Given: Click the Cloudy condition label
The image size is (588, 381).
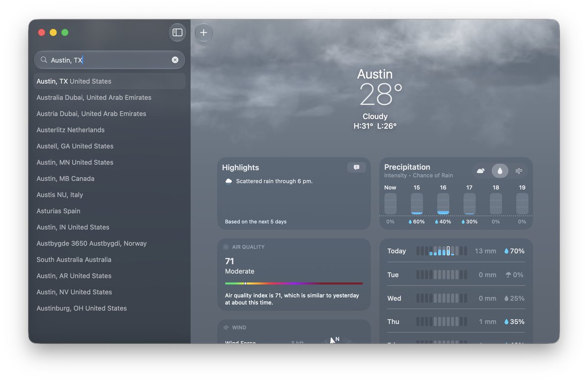Looking at the screenshot, I should pos(375,117).
